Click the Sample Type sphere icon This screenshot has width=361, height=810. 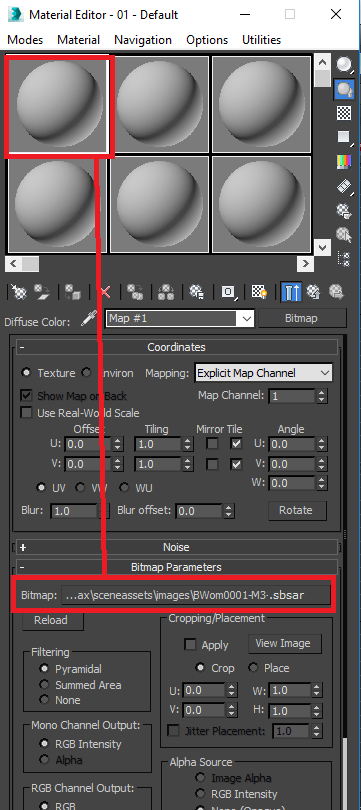click(x=343, y=65)
